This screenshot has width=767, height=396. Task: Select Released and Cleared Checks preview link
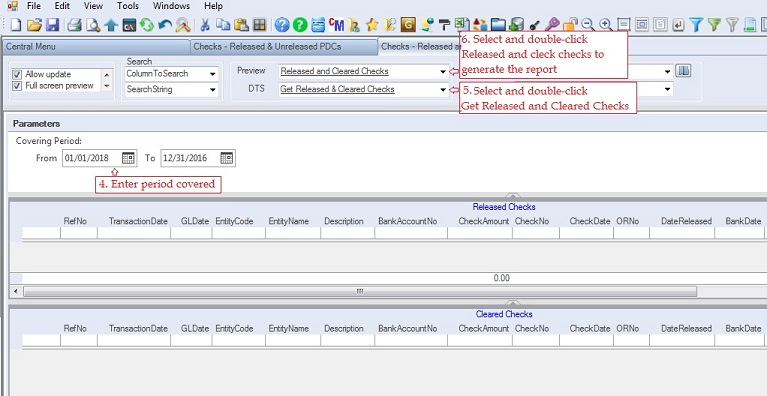(335, 71)
